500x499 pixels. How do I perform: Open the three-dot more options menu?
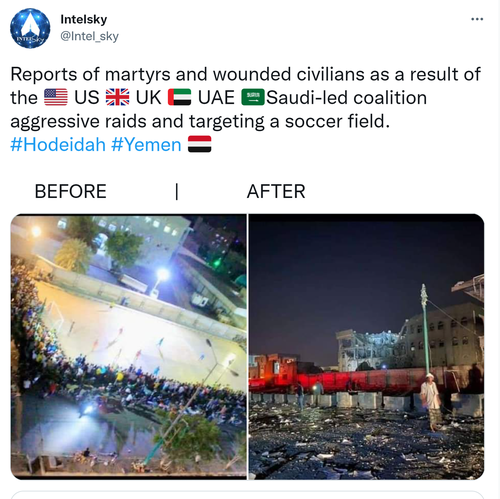(477, 19)
